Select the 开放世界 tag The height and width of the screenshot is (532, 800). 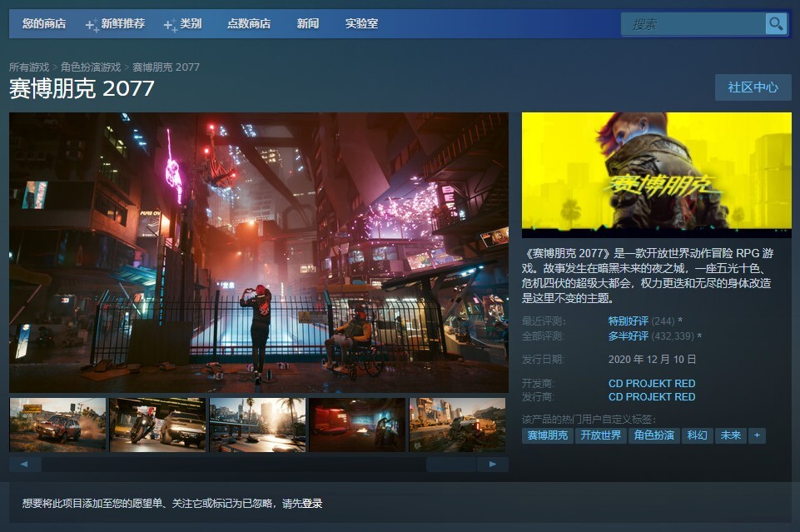600,435
